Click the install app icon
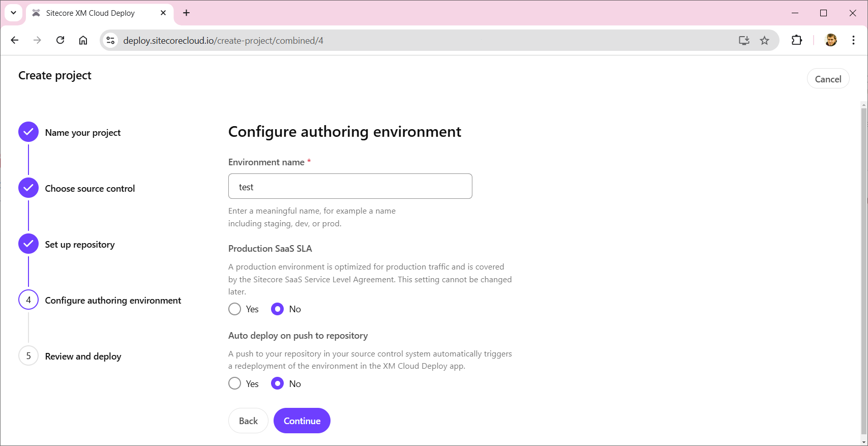Image resolution: width=868 pixels, height=446 pixels. 744,40
